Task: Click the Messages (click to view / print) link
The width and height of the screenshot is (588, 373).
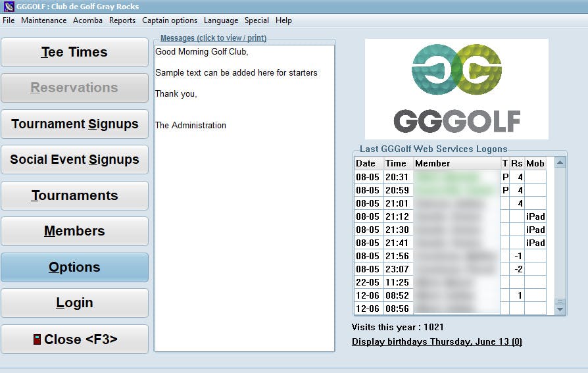Action: click(x=213, y=38)
